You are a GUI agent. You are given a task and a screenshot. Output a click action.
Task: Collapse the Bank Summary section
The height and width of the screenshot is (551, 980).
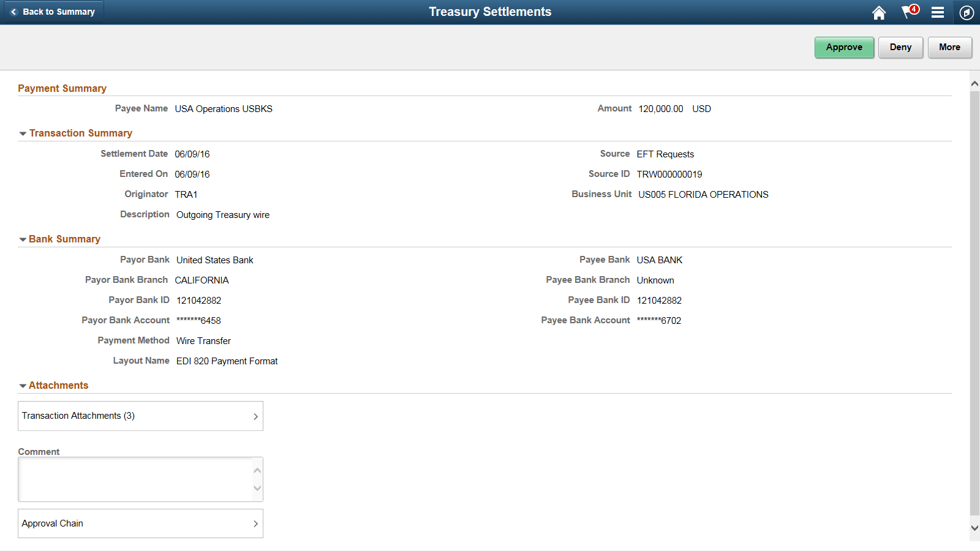(x=23, y=239)
